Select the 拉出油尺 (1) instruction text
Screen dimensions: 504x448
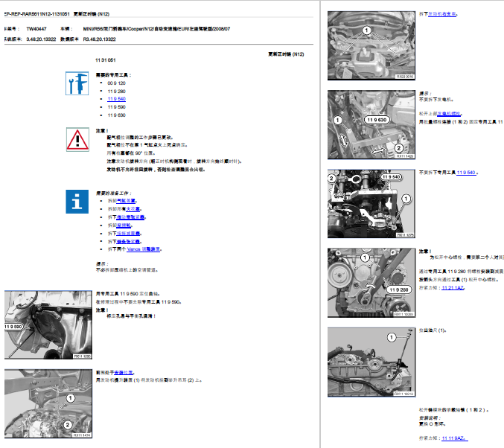click(433, 330)
